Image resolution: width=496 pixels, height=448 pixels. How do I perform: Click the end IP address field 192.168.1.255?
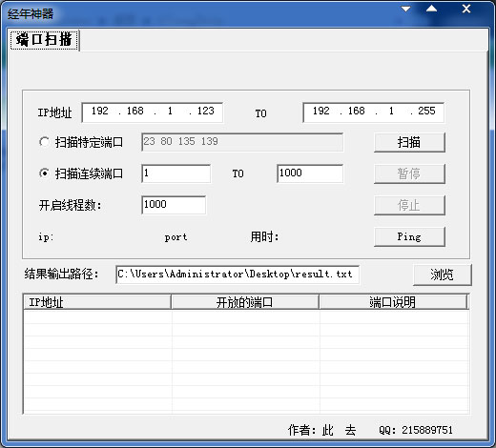click(x=374, y=112)
